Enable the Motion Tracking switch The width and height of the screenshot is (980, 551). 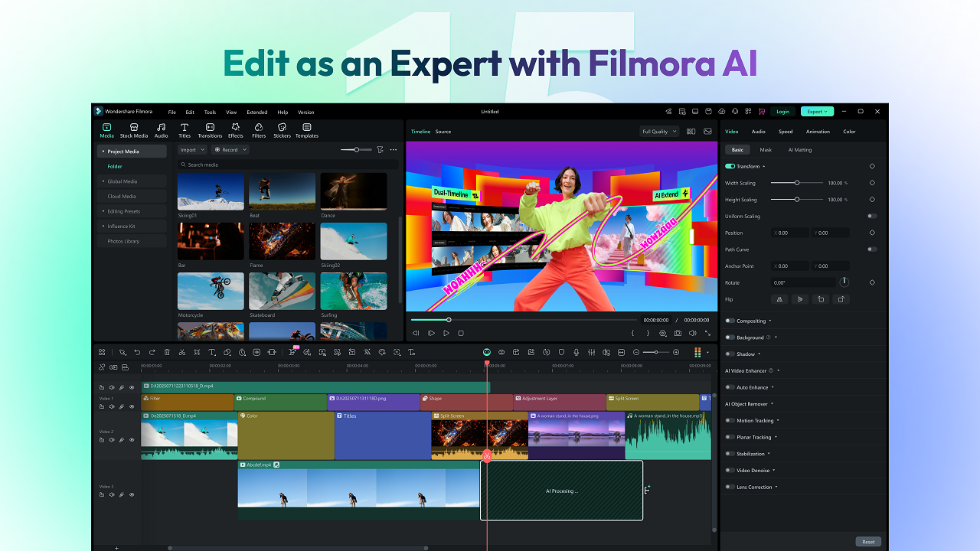[x=730, y=421]
